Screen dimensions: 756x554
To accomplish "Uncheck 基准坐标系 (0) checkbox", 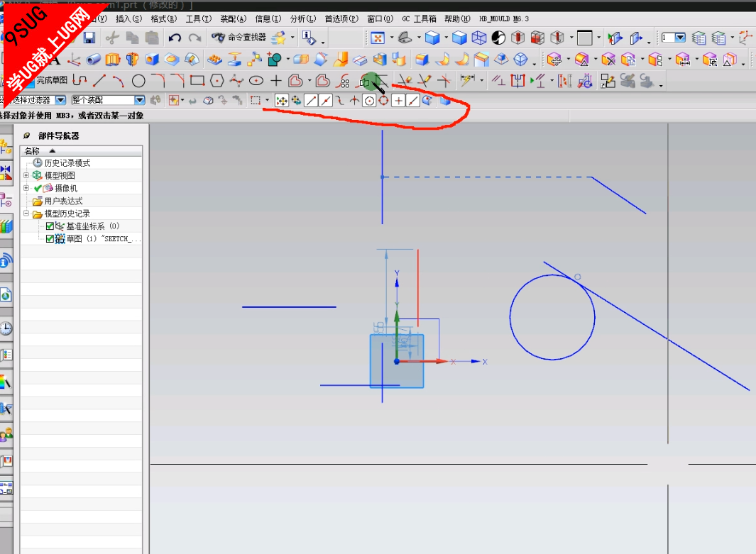I will click(x=50, y=226).
